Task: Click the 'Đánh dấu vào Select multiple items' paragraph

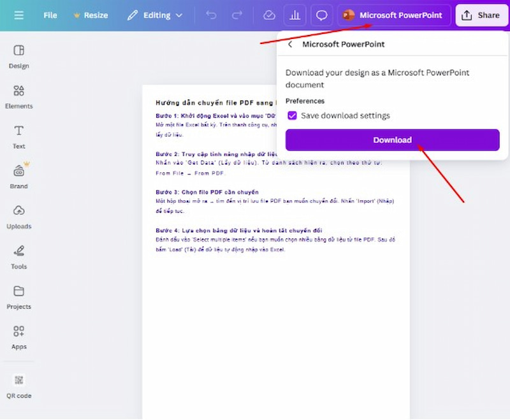Action: pos(275,245)
